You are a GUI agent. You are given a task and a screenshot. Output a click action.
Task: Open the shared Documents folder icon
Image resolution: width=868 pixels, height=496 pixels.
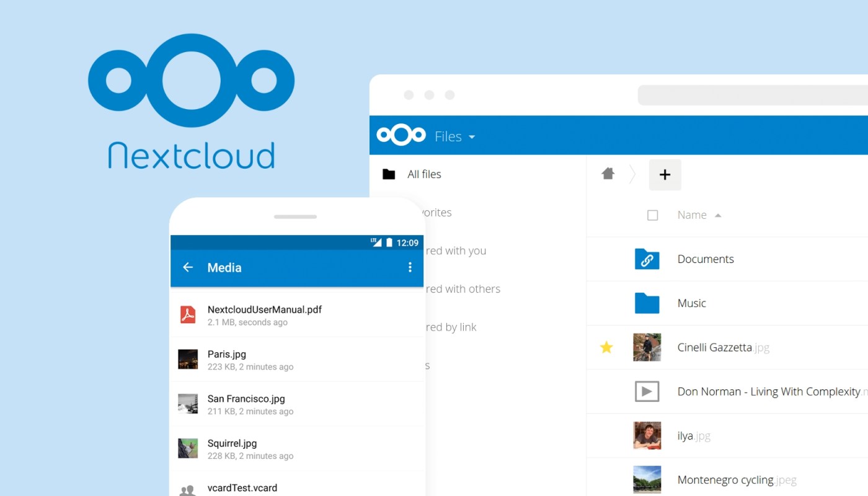tap(647, 259)
